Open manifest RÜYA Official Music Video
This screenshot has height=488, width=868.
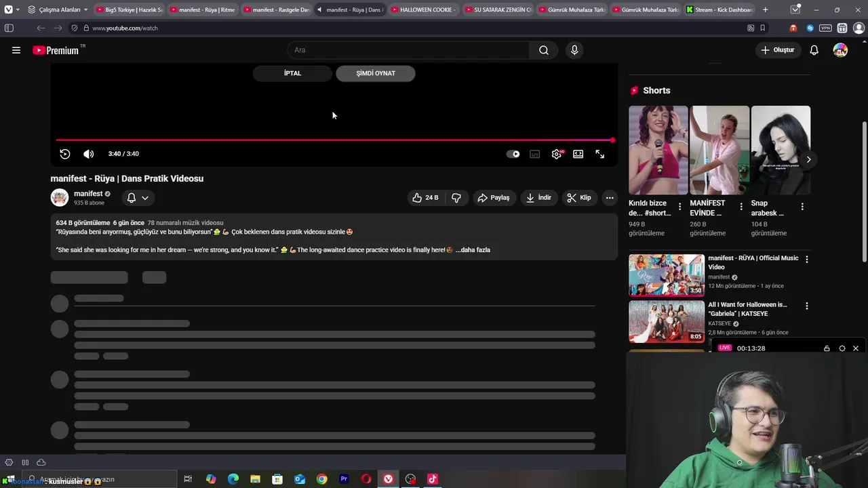pyautogui.click(x=667, y=275)
